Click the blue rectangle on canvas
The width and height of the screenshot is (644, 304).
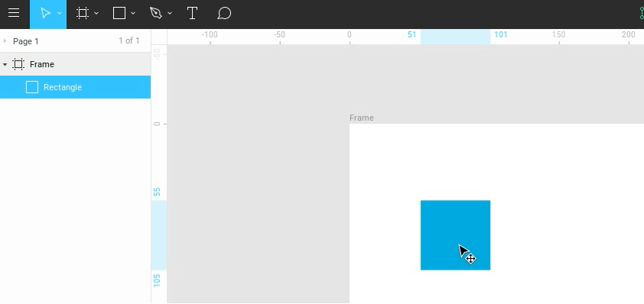coord(455,235)
